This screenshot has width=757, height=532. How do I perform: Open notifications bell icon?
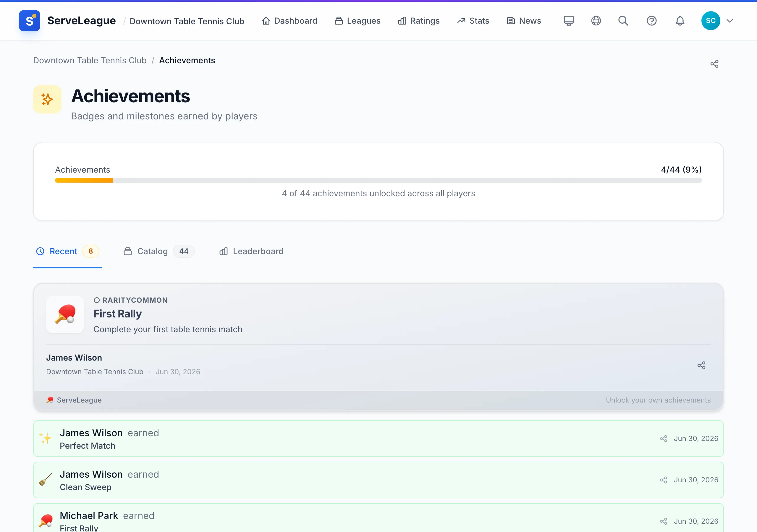coord(680,21)
